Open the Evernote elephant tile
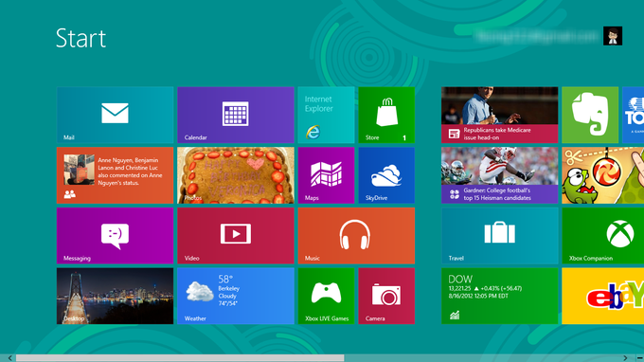The width and height of the screenshot is (644, 362). pos(590,115)
